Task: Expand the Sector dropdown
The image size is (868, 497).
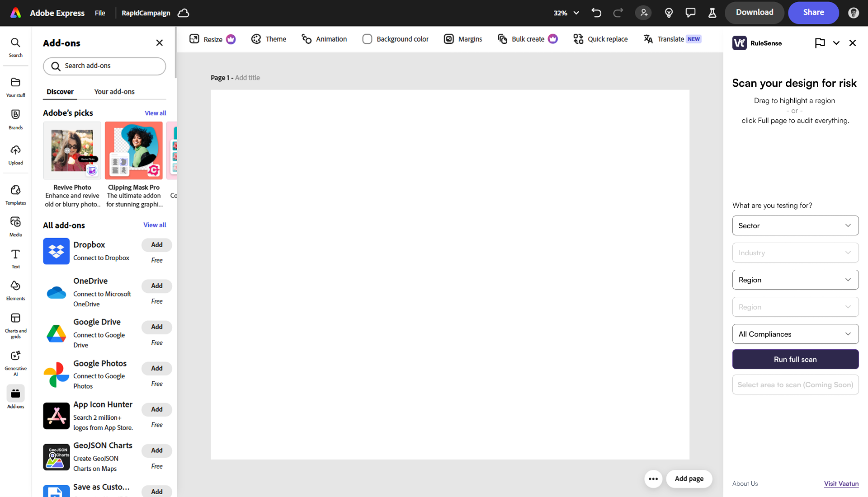Action: click(795, 225)
